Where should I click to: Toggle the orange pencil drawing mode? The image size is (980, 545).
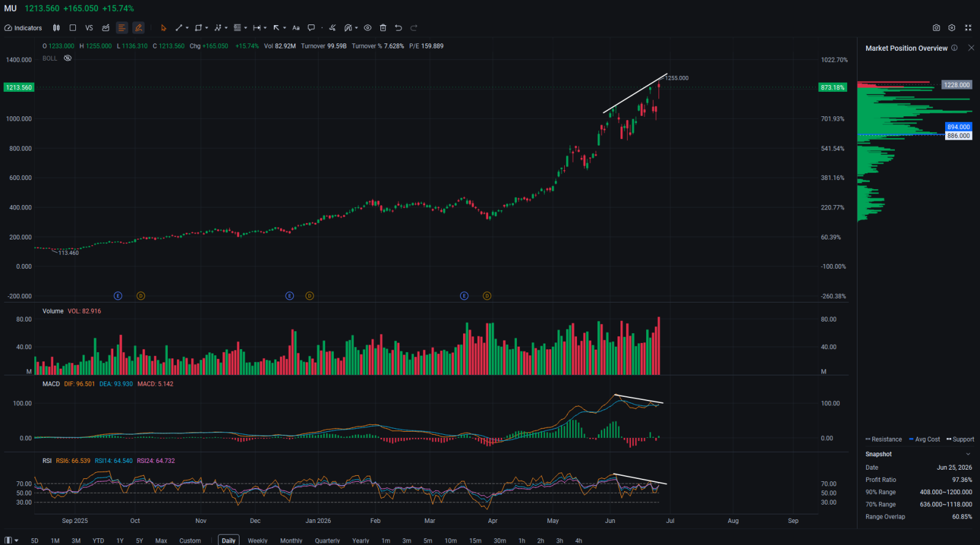coord(139,28)
